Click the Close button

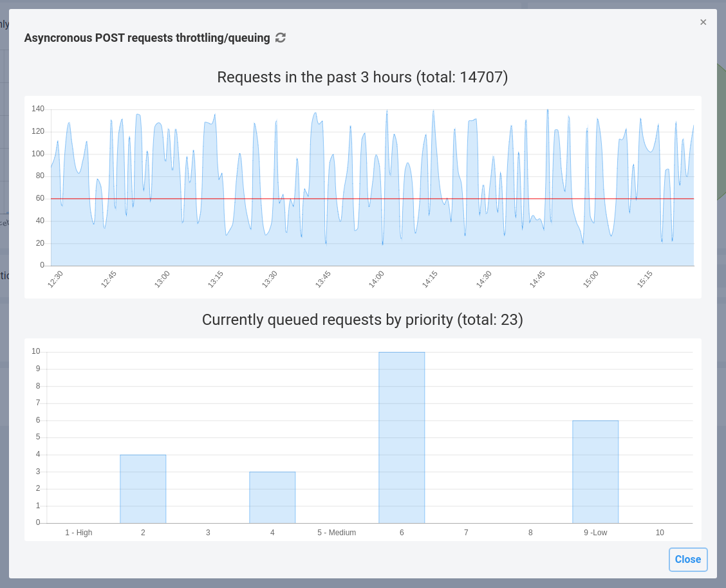coord(687,559)
